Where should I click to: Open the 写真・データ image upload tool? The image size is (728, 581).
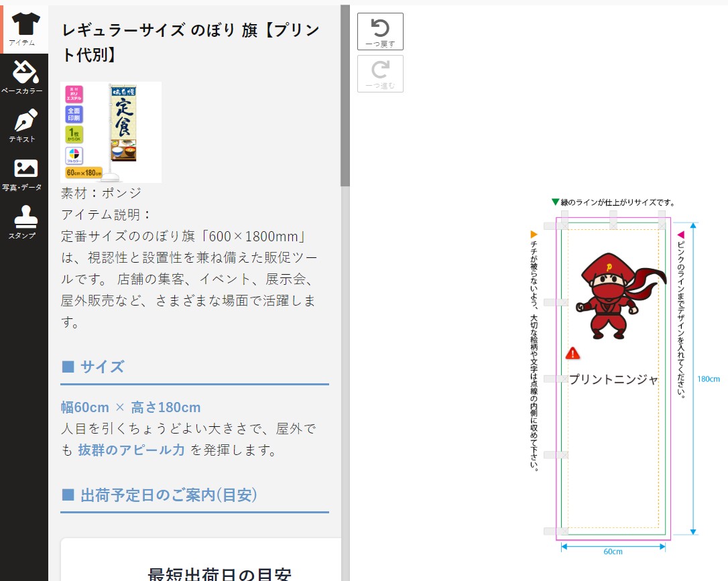pos(24,174)
